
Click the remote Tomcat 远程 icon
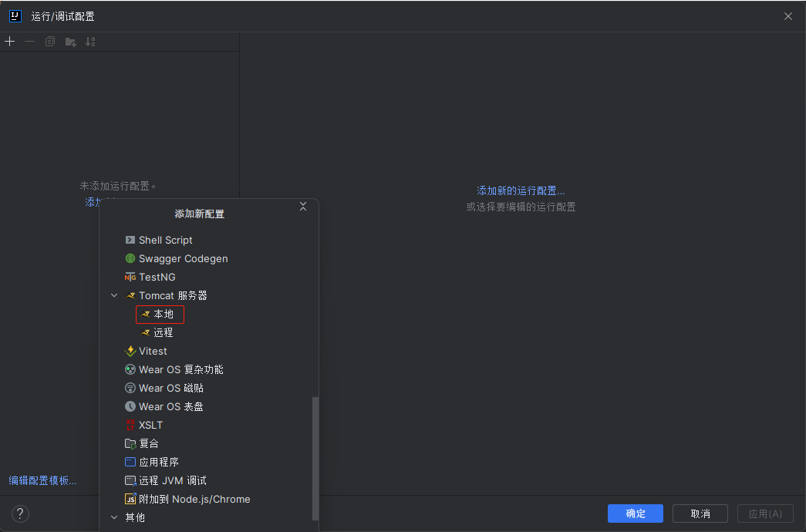[x=146, y=332]
